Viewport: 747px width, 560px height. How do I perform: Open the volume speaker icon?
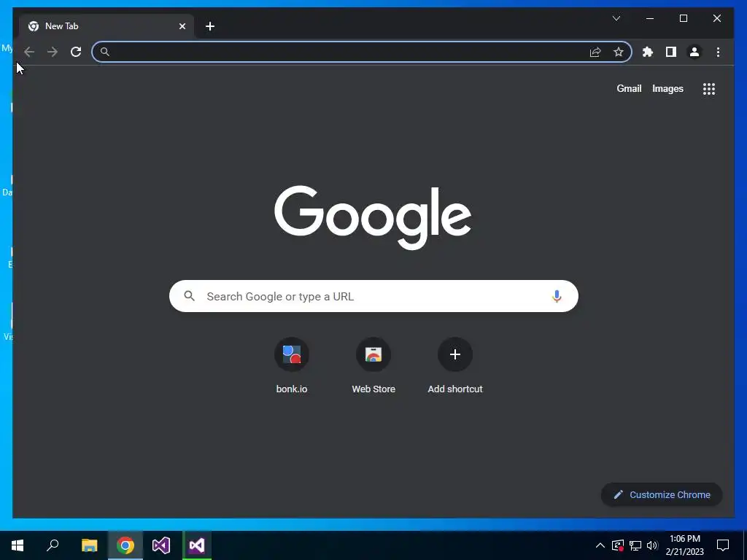point(653,545)
